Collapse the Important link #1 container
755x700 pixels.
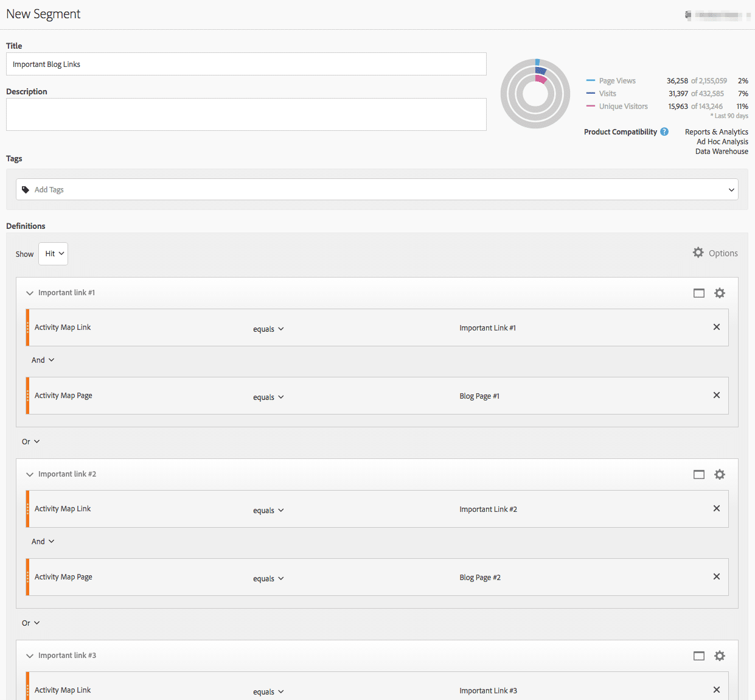(x=30, y=293)
